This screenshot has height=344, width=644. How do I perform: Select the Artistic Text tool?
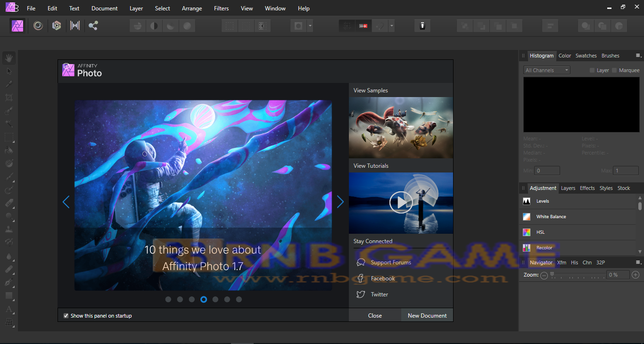coord(9,309)
